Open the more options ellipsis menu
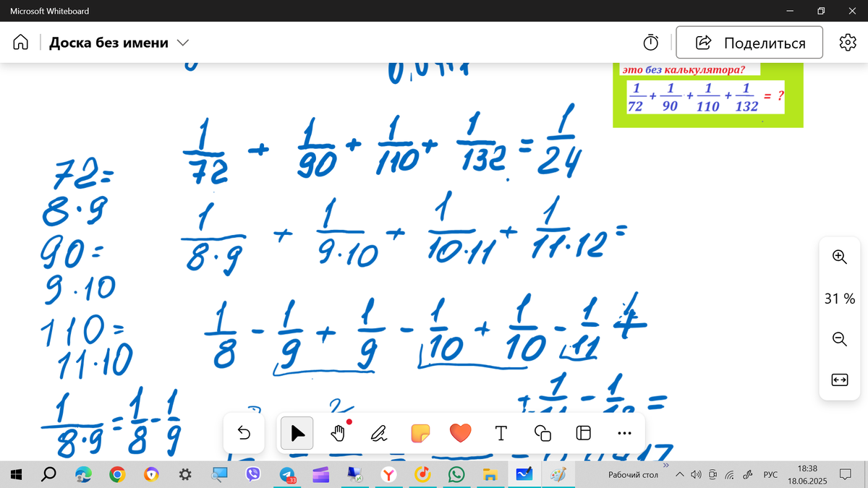Screen dimensions: 868x488 tap(625, 433)
